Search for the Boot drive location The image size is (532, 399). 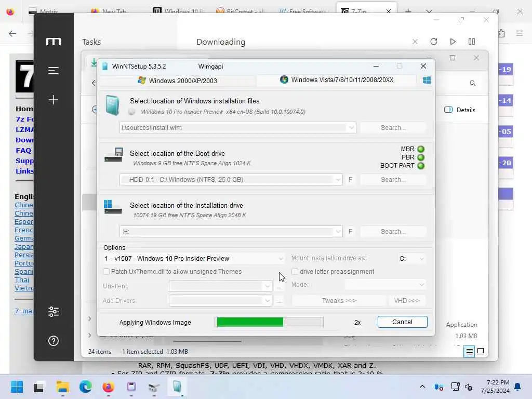tap(393, 179)
